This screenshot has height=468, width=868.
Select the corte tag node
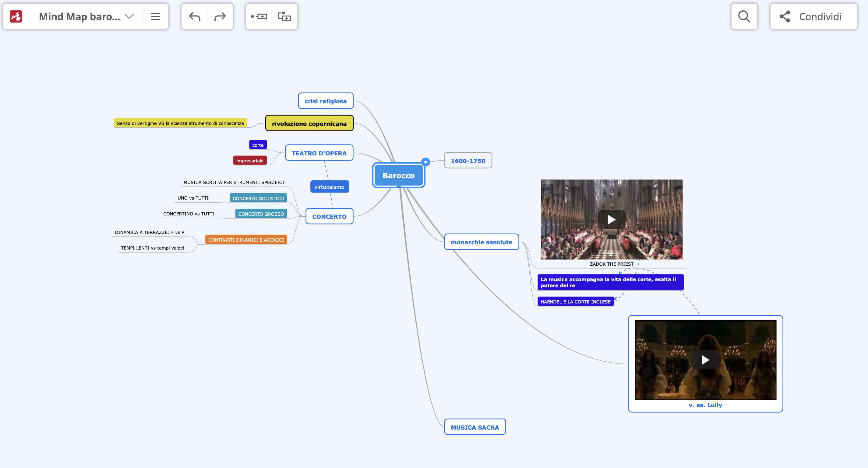pos(258,145)
